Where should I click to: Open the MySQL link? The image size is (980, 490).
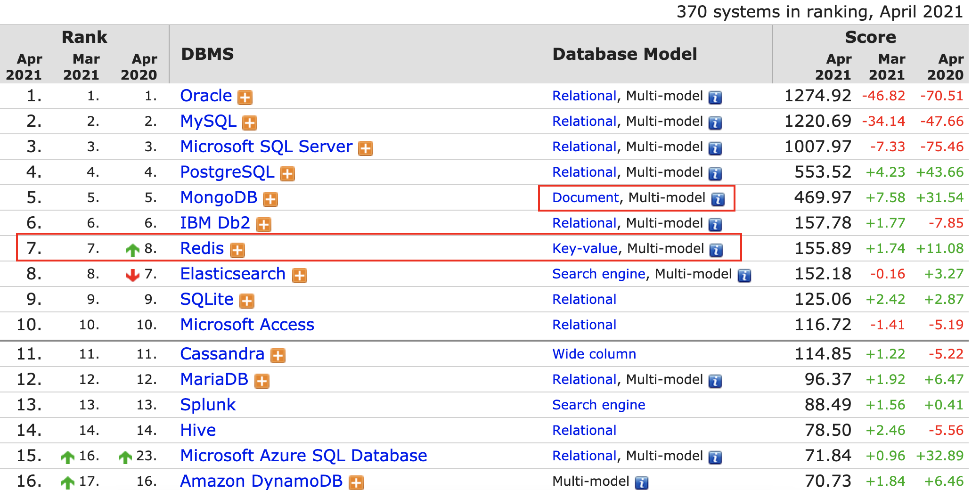pos(208,121)
